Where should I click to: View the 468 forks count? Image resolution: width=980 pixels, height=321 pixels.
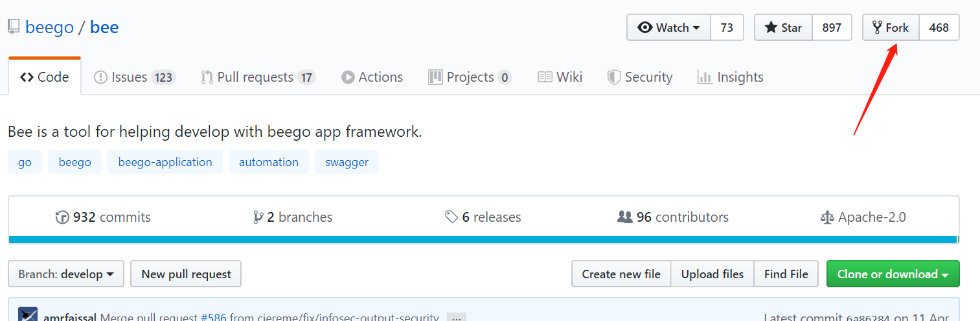[939, 27]
